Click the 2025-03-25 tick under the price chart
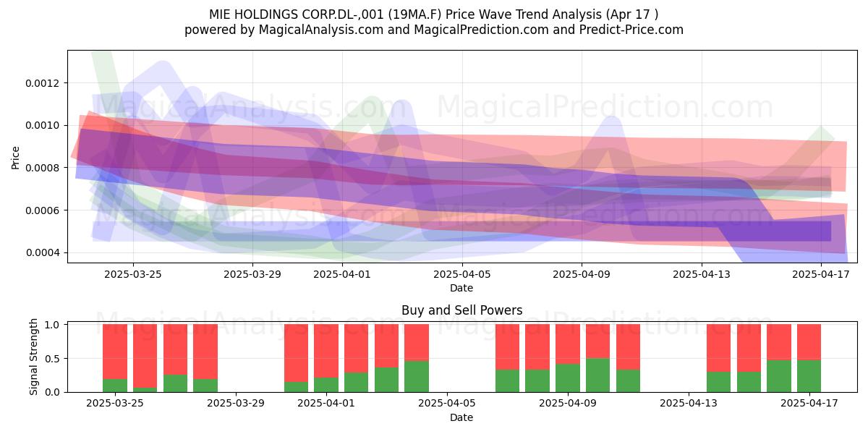Viewport: 868px width, 434px height. click(x=133, y=274)
